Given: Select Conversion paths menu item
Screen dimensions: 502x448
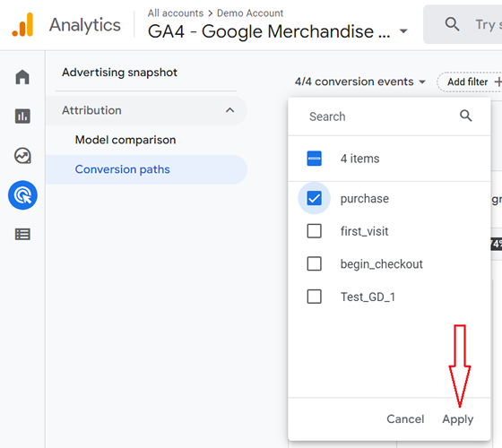Looking at the screenshot, I should point(146,169).
